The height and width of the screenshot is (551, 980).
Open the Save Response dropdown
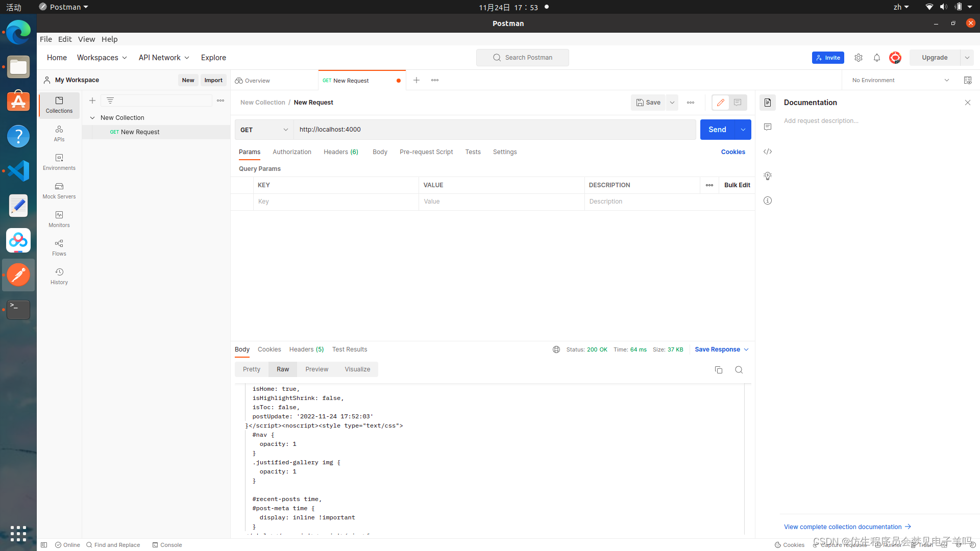pyautogui.click(x=722, y=349)
